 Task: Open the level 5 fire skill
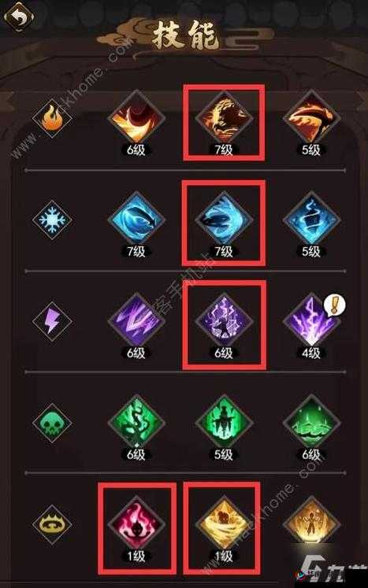point(311,119)
